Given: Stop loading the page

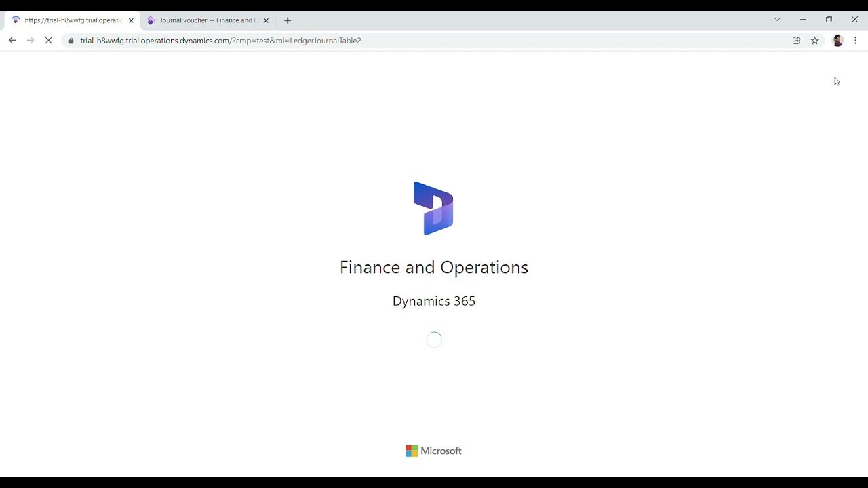Looking at the screenshot, I should tap(49, 41).
